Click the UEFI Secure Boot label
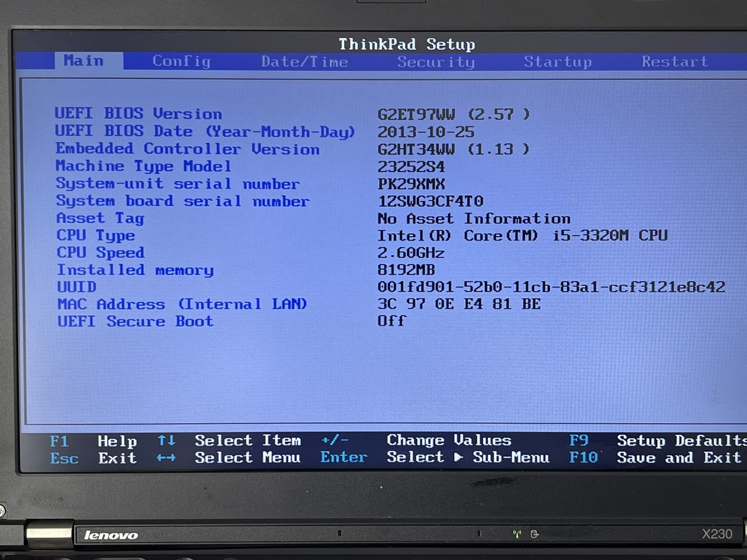747x560 pixels. click(135, 322)
